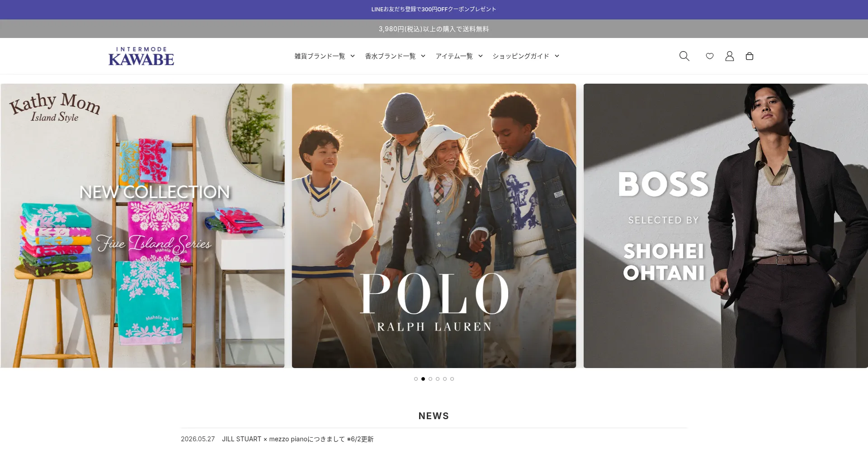Expand アイテム一覧 chevron
The image size is (868, 449).
(481, 56)
